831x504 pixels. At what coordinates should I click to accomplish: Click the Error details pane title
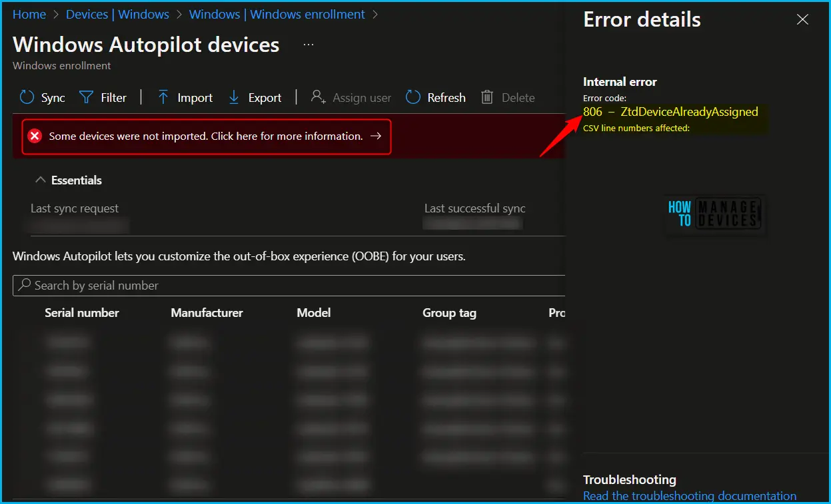[642, 19]
